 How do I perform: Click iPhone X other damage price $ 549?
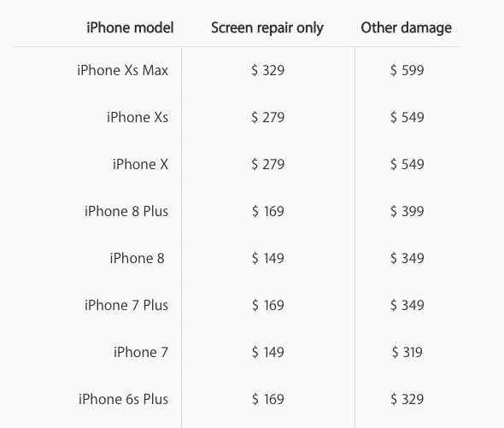point(407,164)
